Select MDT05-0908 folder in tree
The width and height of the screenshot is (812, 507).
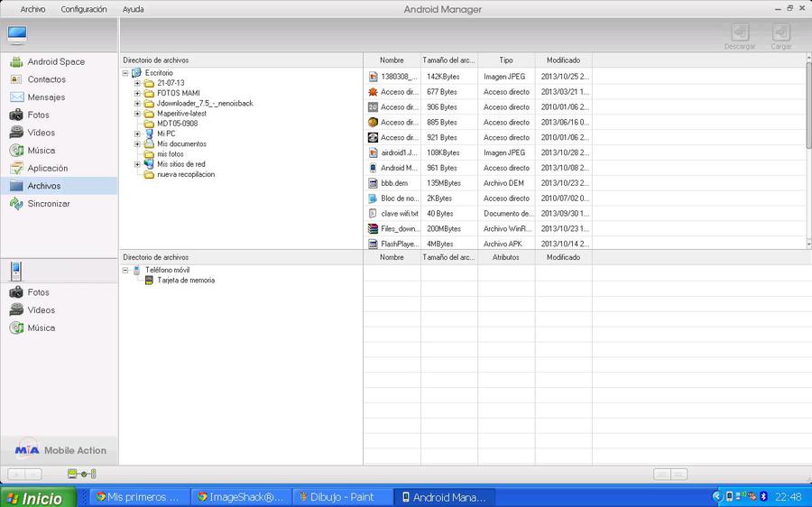point(177,124)
